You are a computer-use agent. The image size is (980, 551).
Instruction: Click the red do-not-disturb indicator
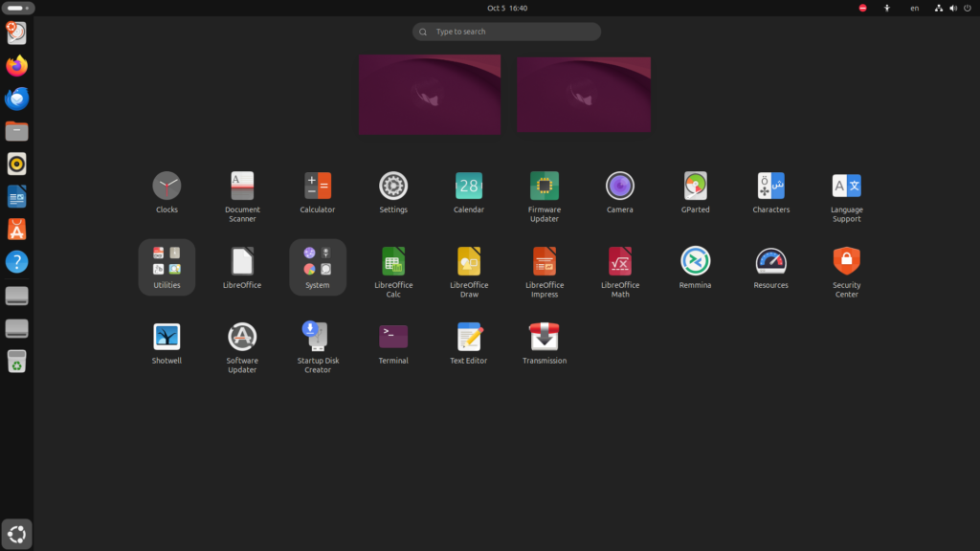(862, 8)
